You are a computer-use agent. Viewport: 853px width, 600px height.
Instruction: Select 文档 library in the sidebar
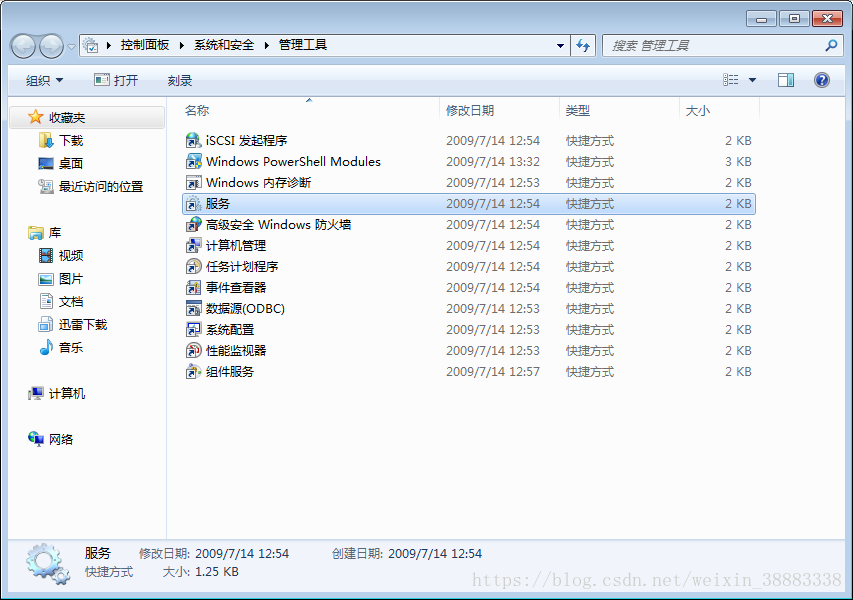click(71, 302)
